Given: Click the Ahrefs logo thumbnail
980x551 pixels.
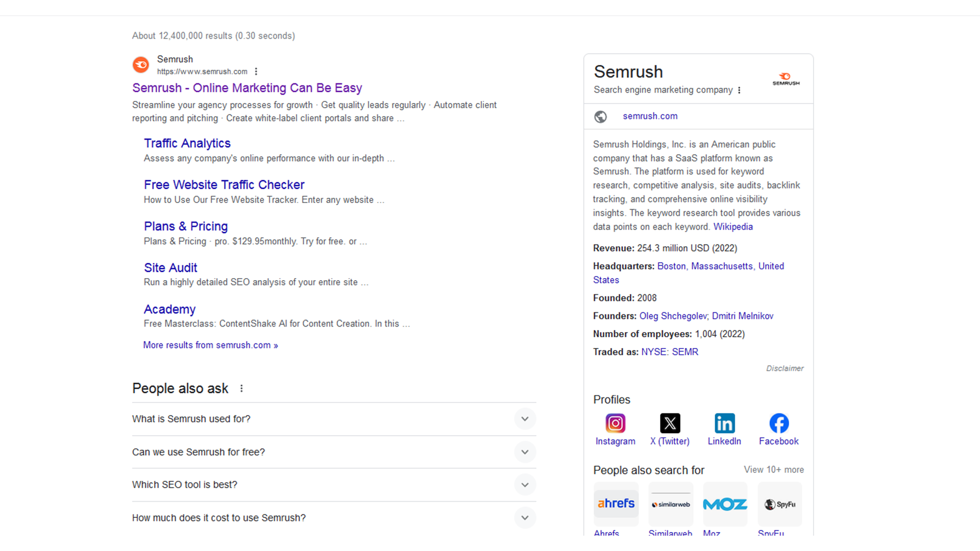Looking at the screenshot, I should click(616, 504).
